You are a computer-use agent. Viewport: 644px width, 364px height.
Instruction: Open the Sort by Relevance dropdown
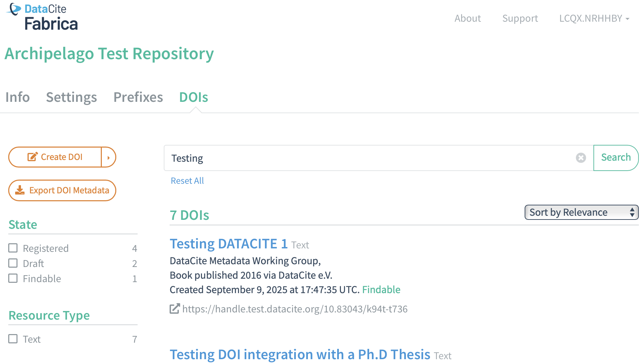click(x=581, y=212)
